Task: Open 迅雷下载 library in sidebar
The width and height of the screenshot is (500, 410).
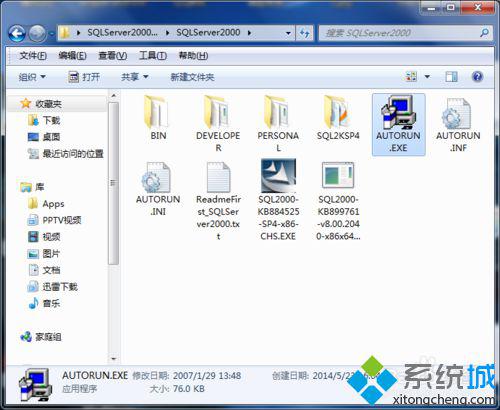Action: [53, 287]
